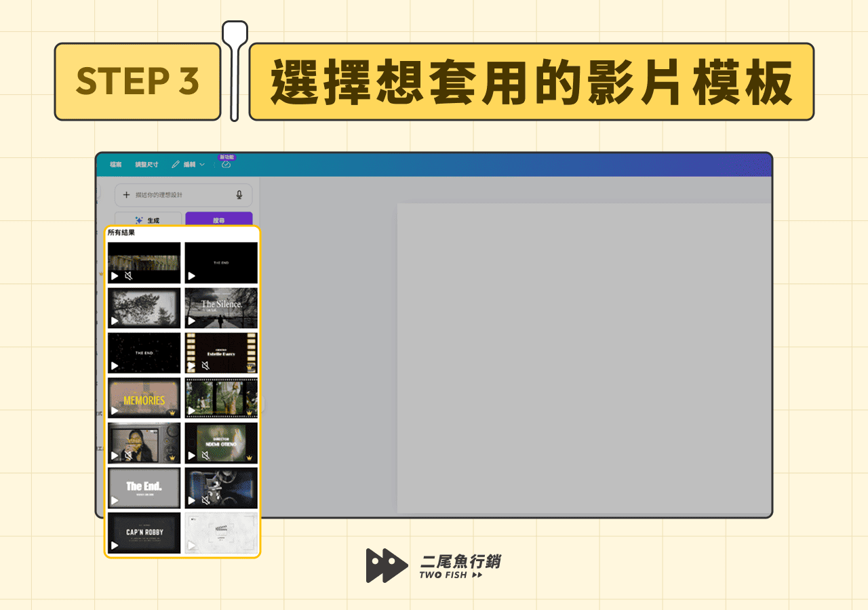The height and width of the screenshot is (610, 868).
Task: Select the CAP'N ROBBY template
Action: click(x=144, y=533)
